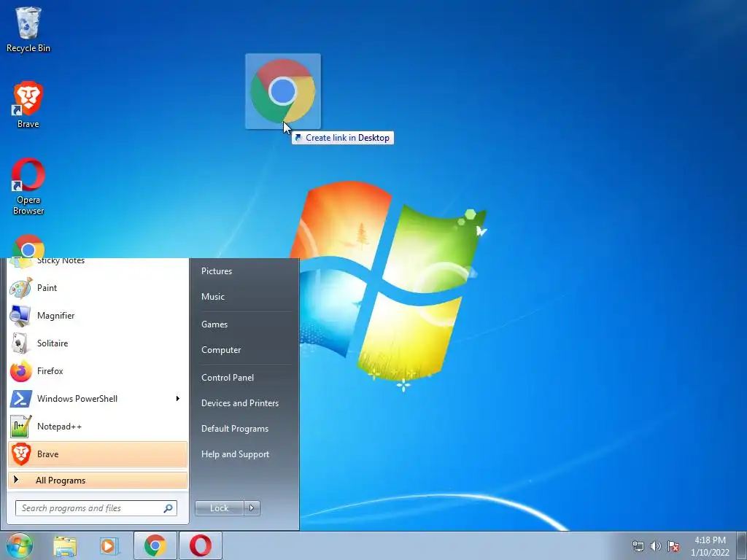Image resolution: width=747 pixels, height=560 pixels.
Task: Click the volume speaker tray icon
Action: coord(656,546)
